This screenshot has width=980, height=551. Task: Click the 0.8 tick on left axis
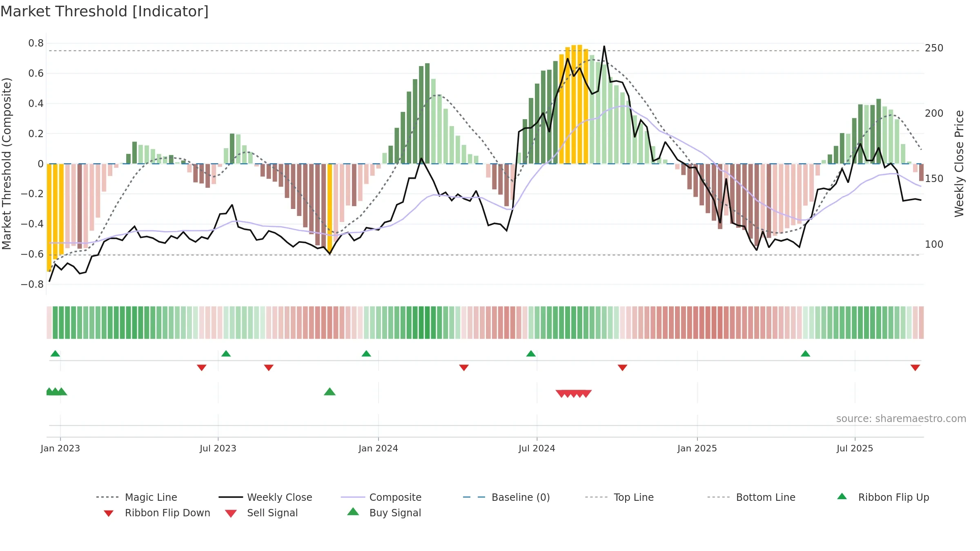click(x=36, y=43)
